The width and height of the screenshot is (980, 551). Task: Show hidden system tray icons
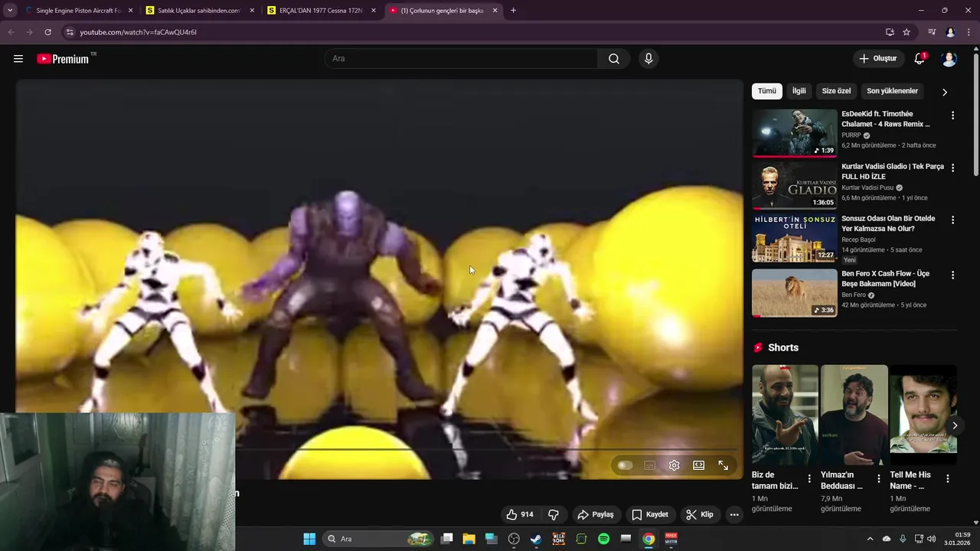(870, 539)
